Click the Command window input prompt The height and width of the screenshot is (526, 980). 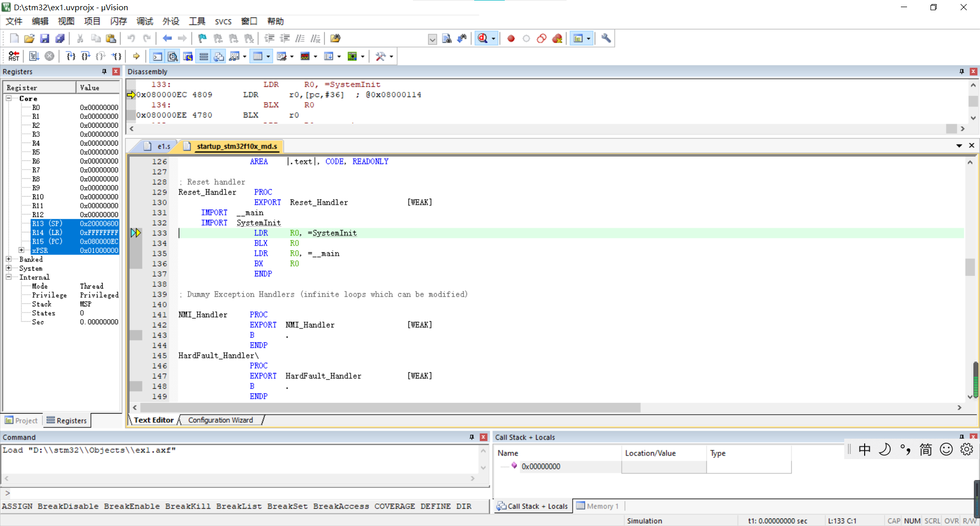pos(245,493)
